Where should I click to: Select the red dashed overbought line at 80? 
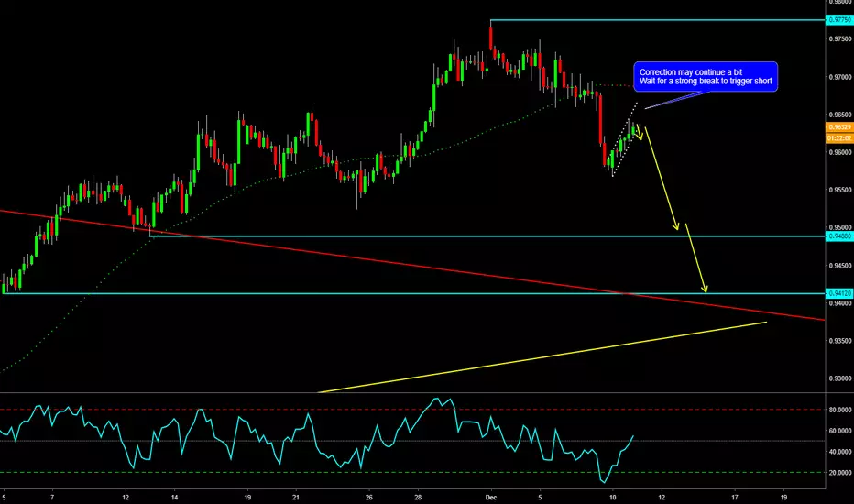click(412, 410)
